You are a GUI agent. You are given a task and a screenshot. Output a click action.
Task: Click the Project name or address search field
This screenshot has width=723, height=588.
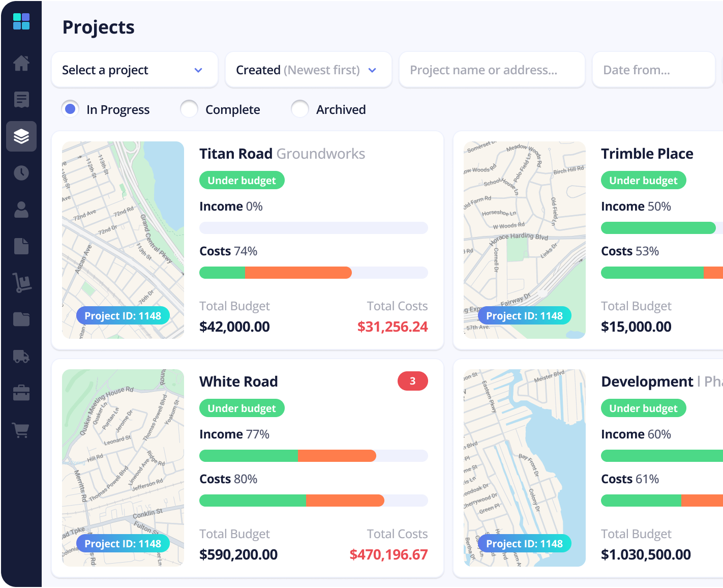(492, 70)
